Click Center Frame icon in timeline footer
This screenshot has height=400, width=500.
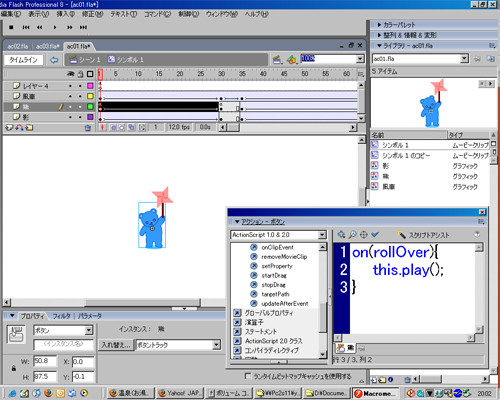click(103, 127)
